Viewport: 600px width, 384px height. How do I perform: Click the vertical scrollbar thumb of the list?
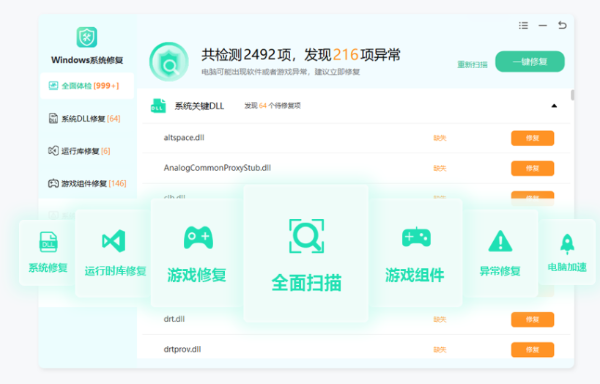coord(572,95)
